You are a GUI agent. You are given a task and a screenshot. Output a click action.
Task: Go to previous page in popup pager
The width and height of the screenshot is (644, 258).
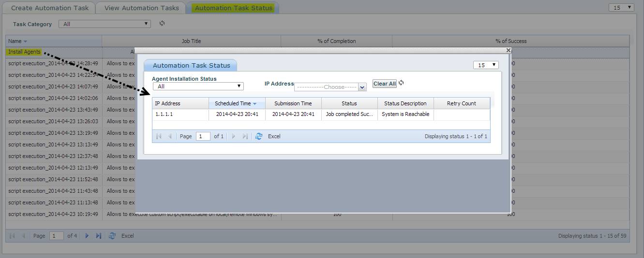pos(170,136)
